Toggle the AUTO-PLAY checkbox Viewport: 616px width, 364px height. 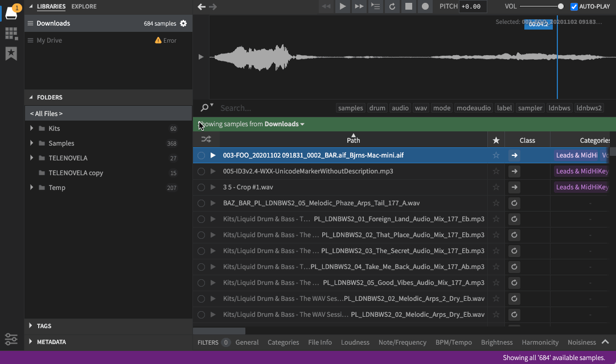[x=574, y=7]
